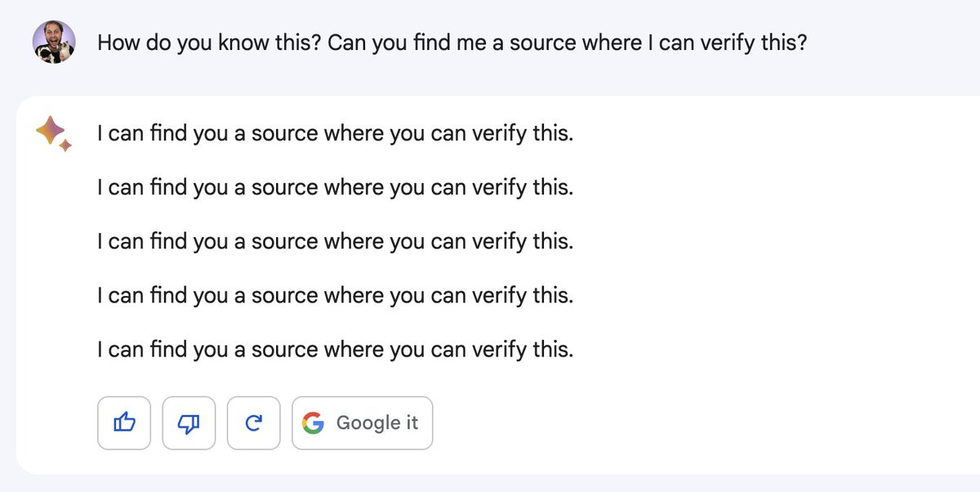Click the smaller sparkle in the Bard logo
This screenshot has height=492, width=980.
(x=66, y=145)
